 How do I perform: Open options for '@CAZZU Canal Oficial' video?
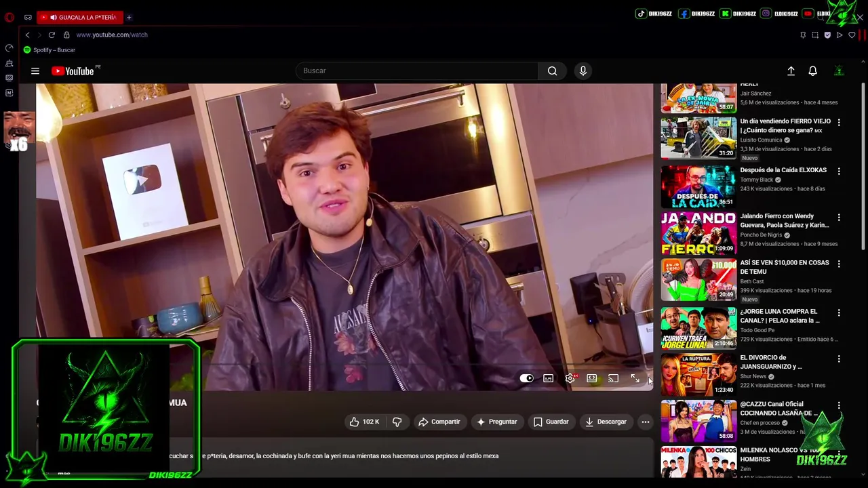[x=839, y=405]
